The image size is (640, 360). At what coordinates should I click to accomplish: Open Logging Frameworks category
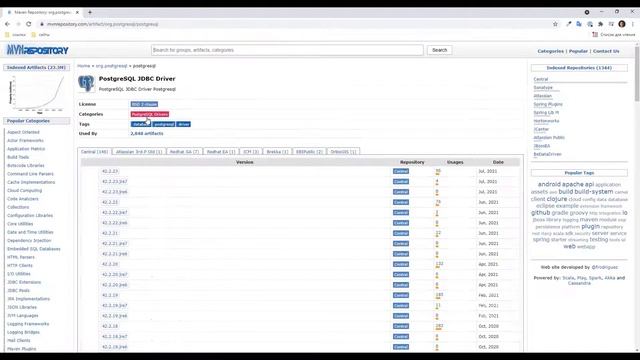point(28,324)
